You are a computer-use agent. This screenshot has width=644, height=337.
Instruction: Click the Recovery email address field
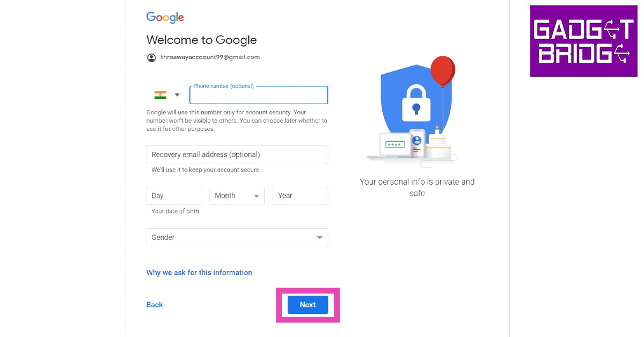point(237,155)
